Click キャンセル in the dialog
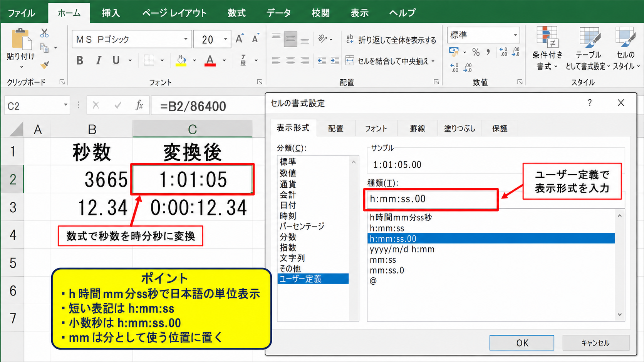The width and height of the screenshot is (644, 362). pos(595,343)
